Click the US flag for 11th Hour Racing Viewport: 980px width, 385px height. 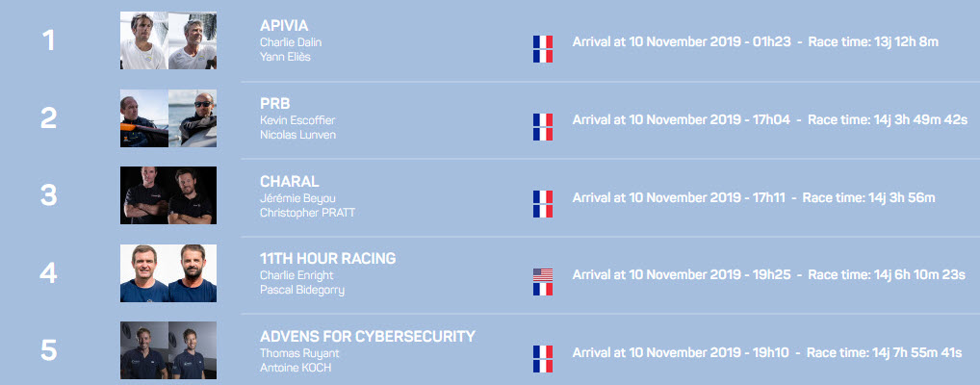point(543,274)
